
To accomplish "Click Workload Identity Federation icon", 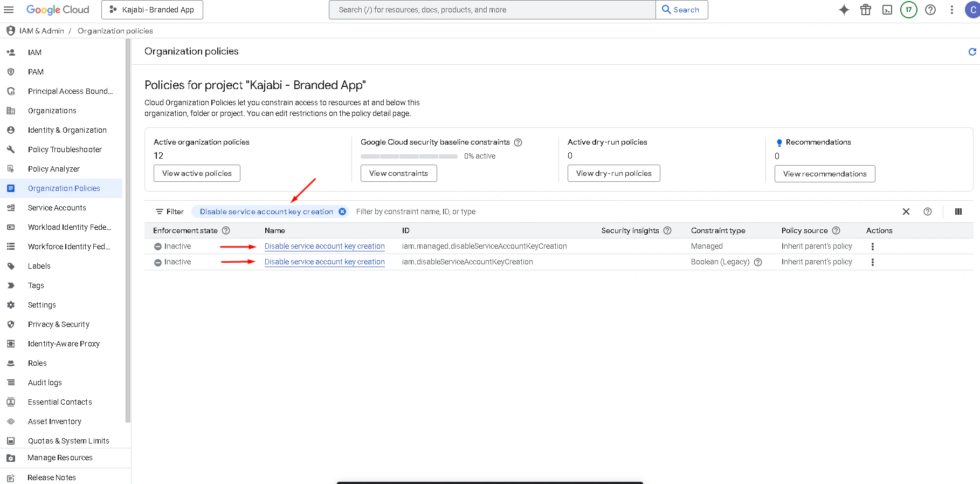I will (11, 227).
